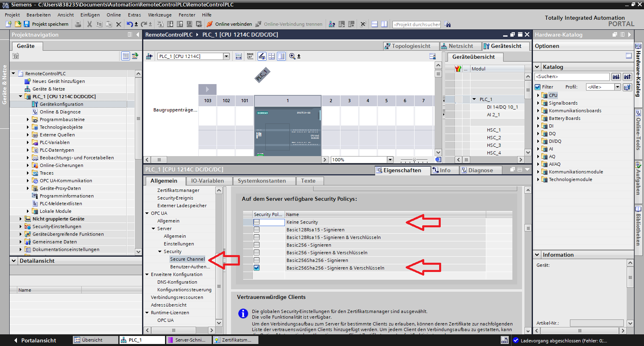Click the NAME tag display icon
The image size is (644, 346).
250,56
